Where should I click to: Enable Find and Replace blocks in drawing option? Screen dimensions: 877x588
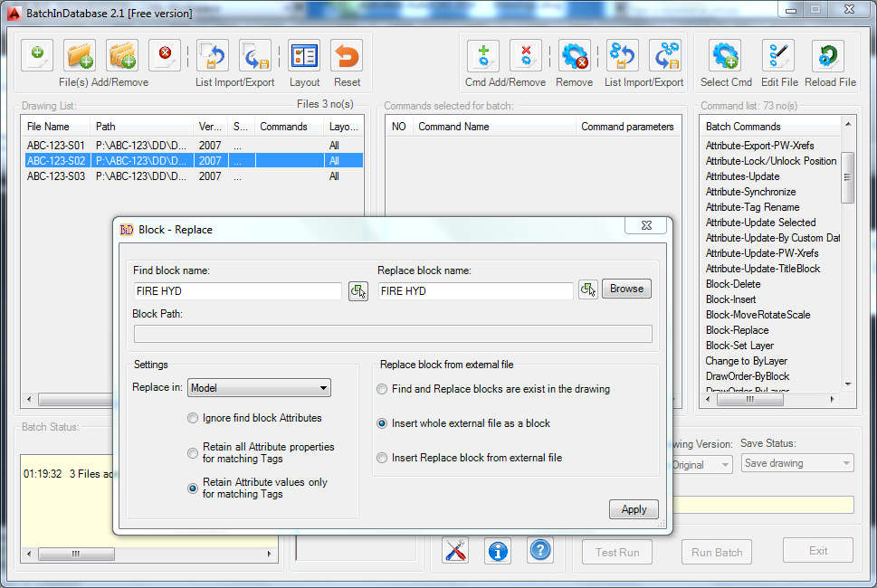coord(381,389)
